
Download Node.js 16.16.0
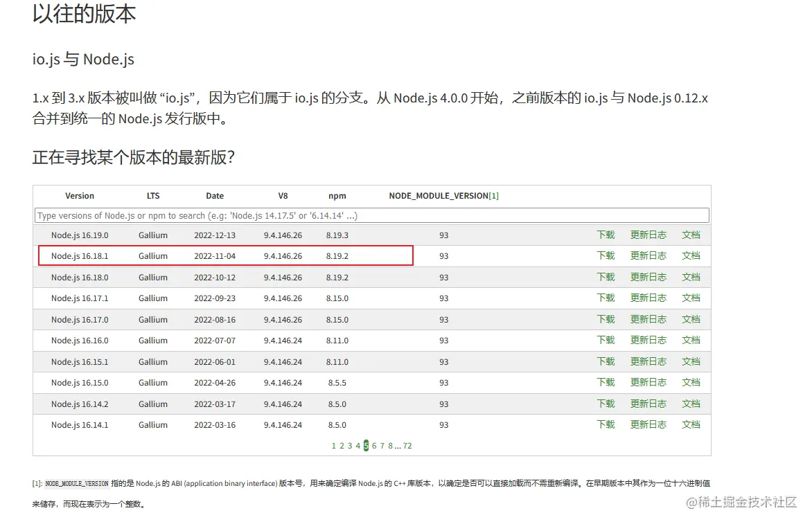[x=606, y=340]
